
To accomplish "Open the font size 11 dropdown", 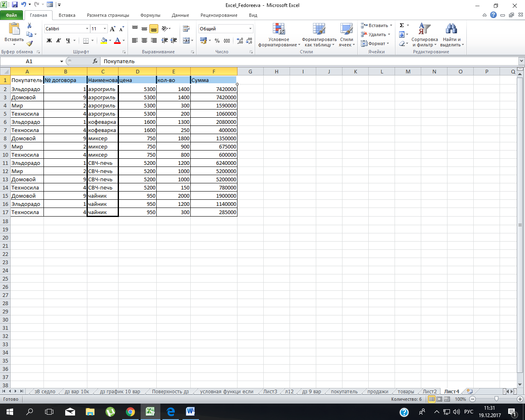I will click(105, 29).
